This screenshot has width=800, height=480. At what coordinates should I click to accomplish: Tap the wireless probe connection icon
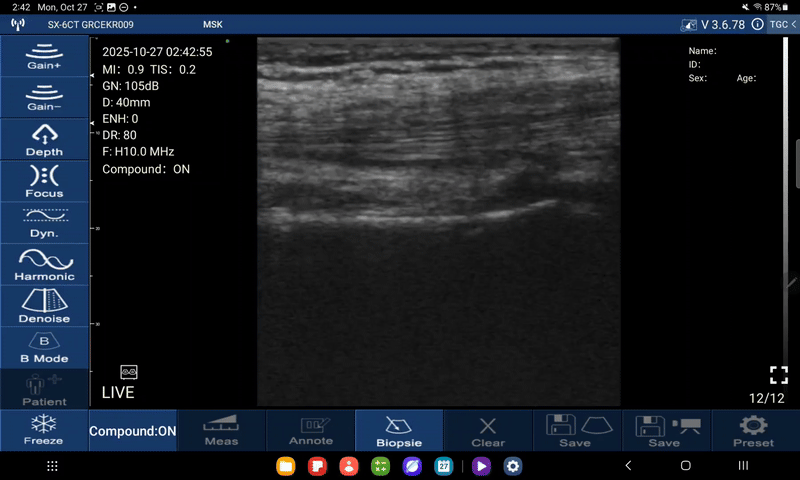18,24
